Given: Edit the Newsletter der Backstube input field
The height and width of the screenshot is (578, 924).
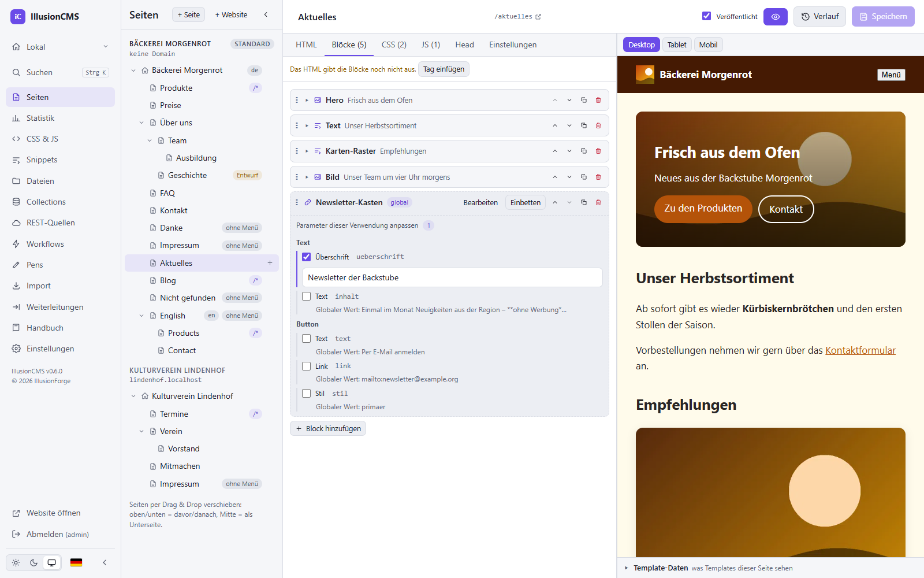Looking at the screenshot, I should [453, 277].
